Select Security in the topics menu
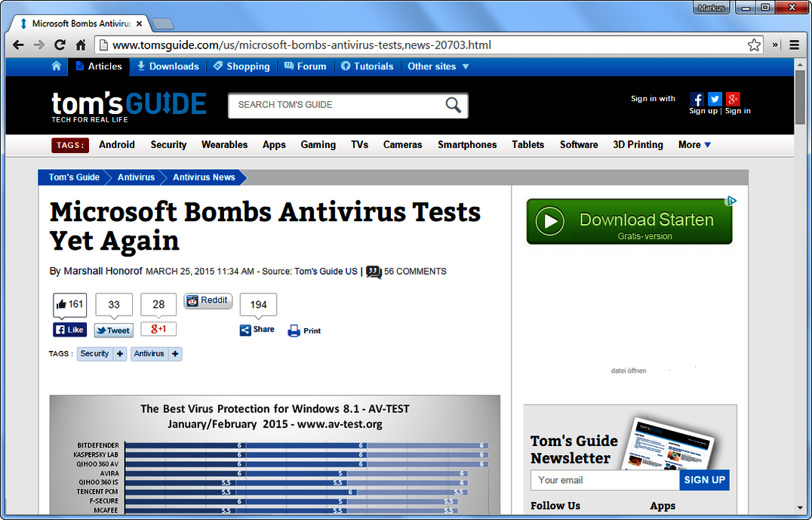This screenshot has width=812, height=520. coord(168,144)
